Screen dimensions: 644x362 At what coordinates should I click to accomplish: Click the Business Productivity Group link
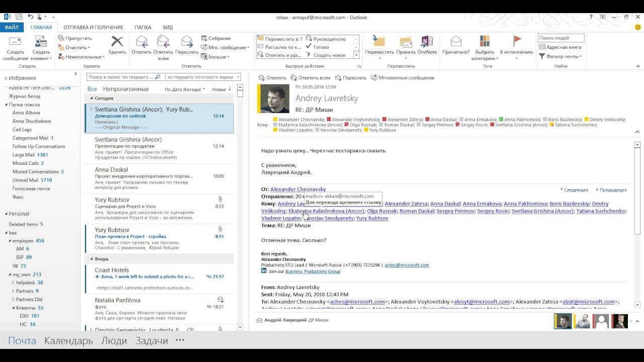(312, 271)
